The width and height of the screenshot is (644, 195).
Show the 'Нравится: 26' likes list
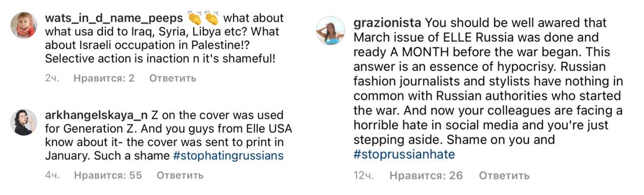pos(426,176)
